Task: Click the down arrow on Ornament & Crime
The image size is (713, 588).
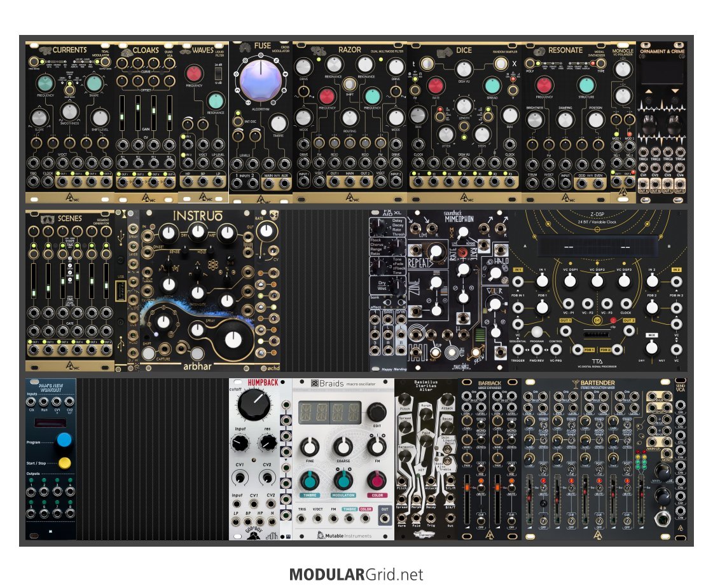Action: 675,92
